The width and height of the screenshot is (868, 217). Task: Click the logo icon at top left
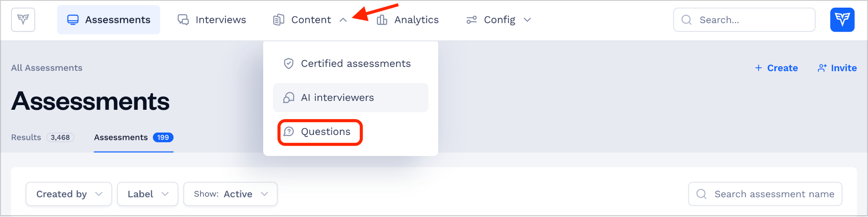pos(23,19)
